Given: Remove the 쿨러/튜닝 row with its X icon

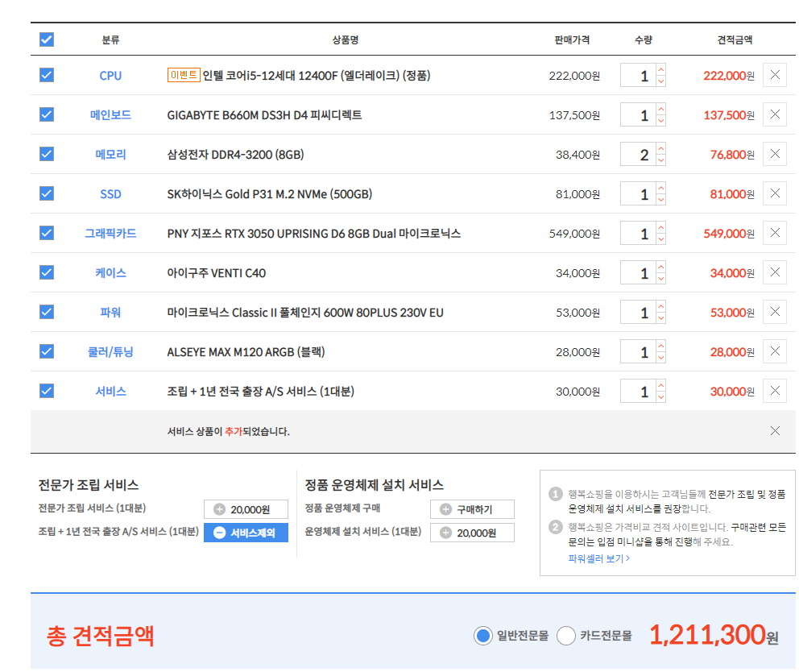Looking at the screenshot, I should pyautogui.click(x=775, y=351).
